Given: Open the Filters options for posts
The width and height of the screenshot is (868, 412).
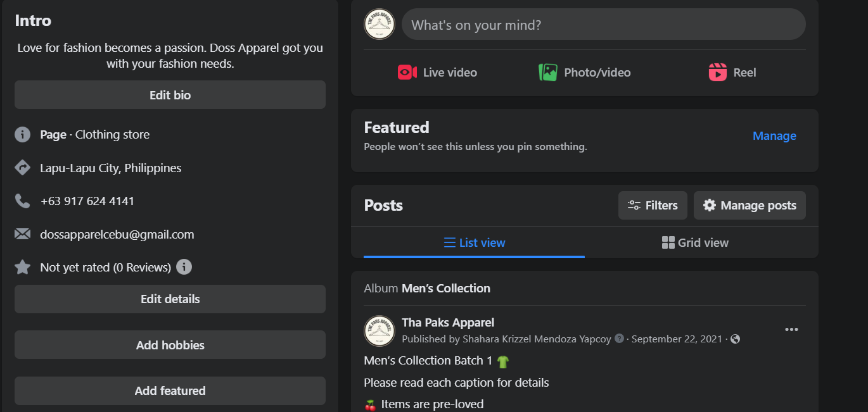Looking at the screenshot, I should click(x=653, y=206).
